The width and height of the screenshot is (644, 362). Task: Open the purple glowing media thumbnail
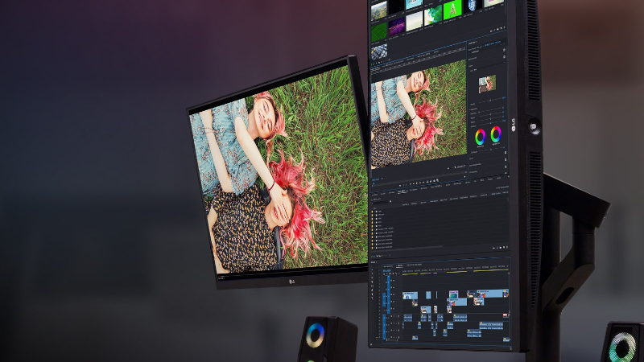(397, 27)
